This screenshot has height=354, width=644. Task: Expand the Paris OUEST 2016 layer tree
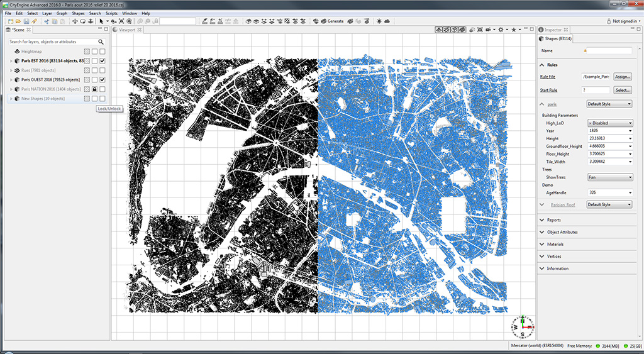coord(11,80)
